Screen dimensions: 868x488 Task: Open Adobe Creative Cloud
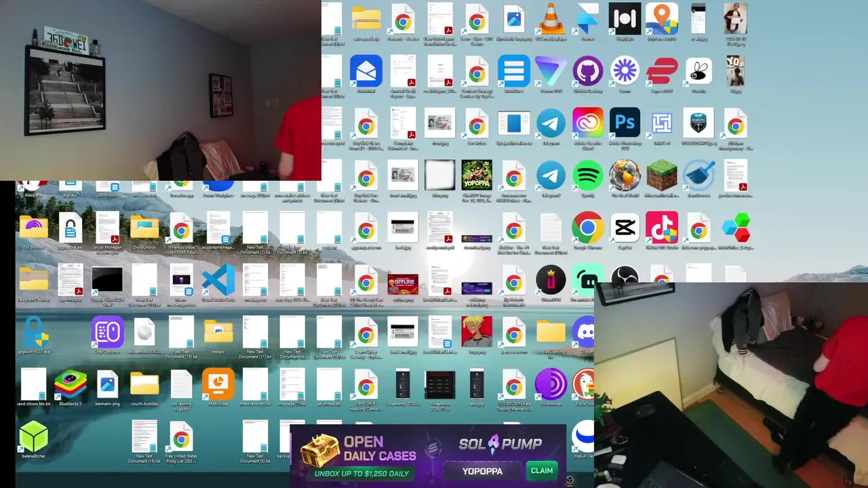point(588,123)
